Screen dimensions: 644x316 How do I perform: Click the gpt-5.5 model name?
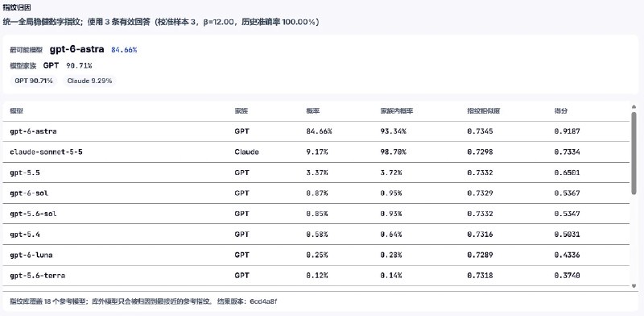point(25,173)
